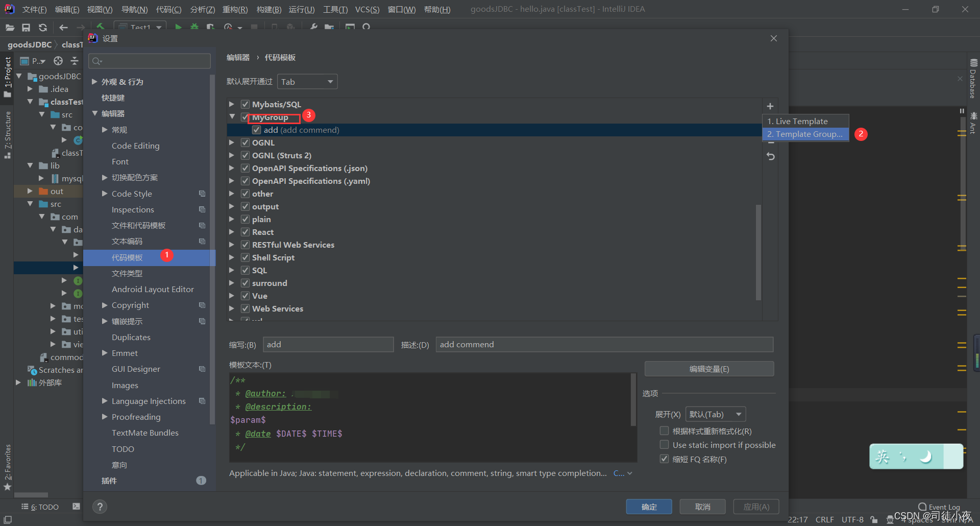Open the 帮助(H) menu
The height and width of the screenshot is (526, 980).
(x=437, y=9)
